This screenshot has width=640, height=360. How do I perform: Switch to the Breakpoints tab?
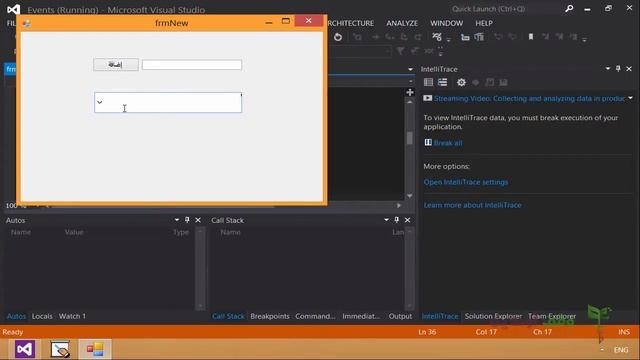click(270, 316)
